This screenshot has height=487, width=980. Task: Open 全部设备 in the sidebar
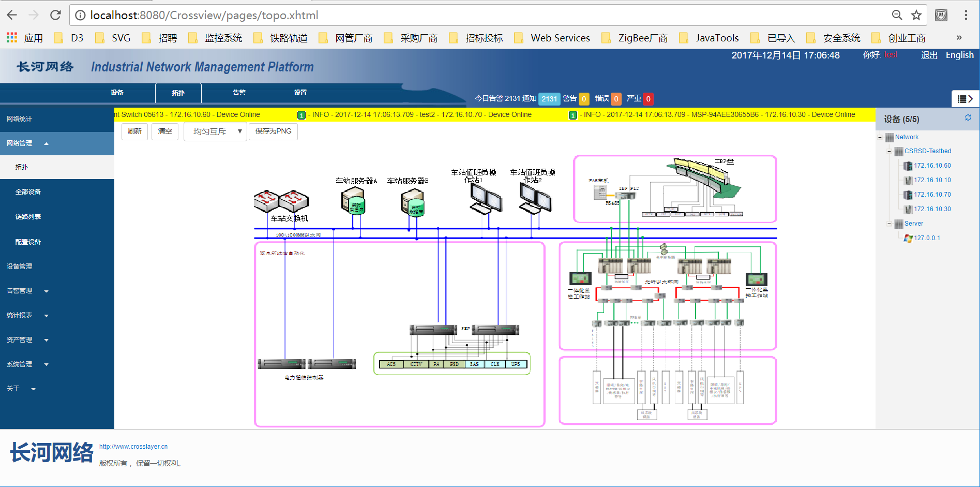click(28, 192)
